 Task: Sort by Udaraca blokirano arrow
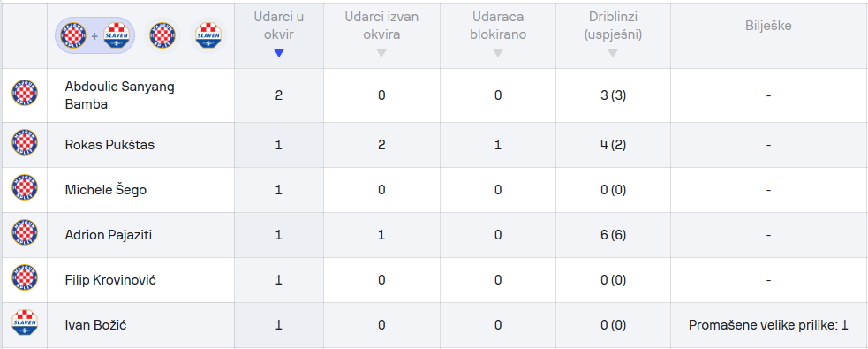(x=498, y=53)
